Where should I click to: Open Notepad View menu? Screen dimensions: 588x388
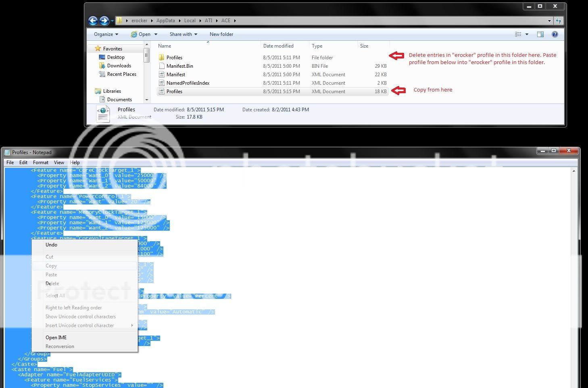(59, 163)
